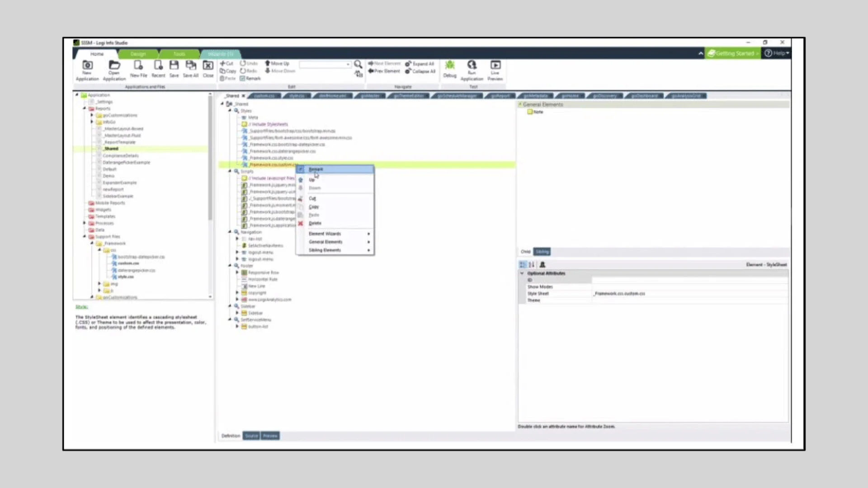Collapse the Support Files tree node
868x488 pixels.
point(85,236)
